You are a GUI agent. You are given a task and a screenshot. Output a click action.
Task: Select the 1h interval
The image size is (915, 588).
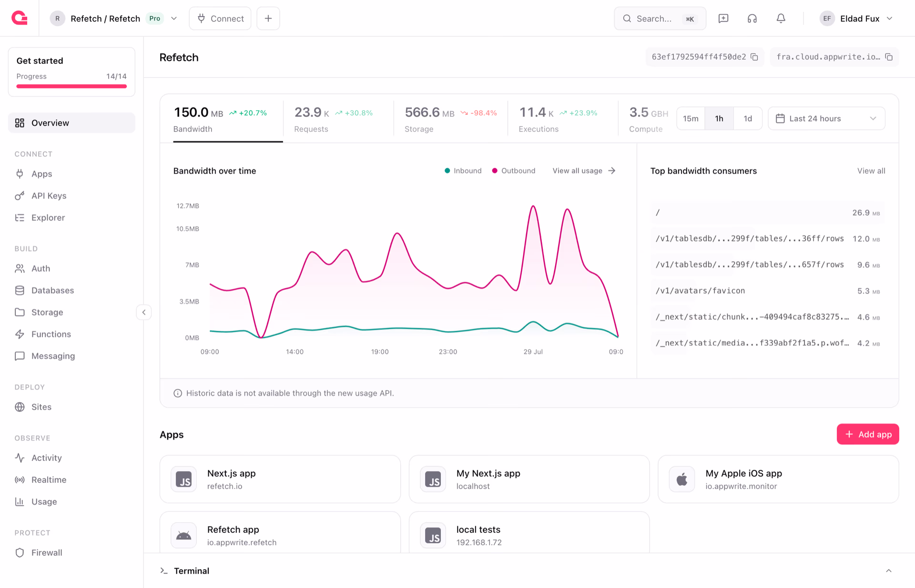click(719, 119)
